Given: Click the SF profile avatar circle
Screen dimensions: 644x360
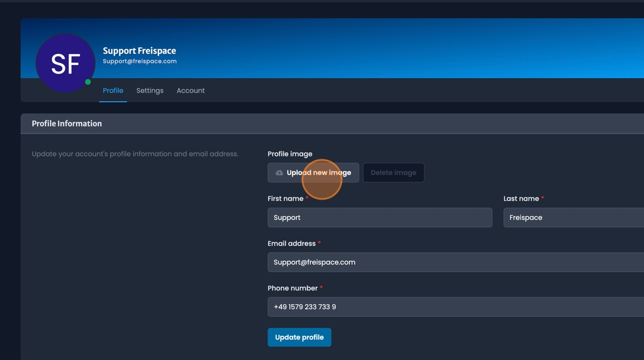Looking at the screenshot, I should coord(65,63).
